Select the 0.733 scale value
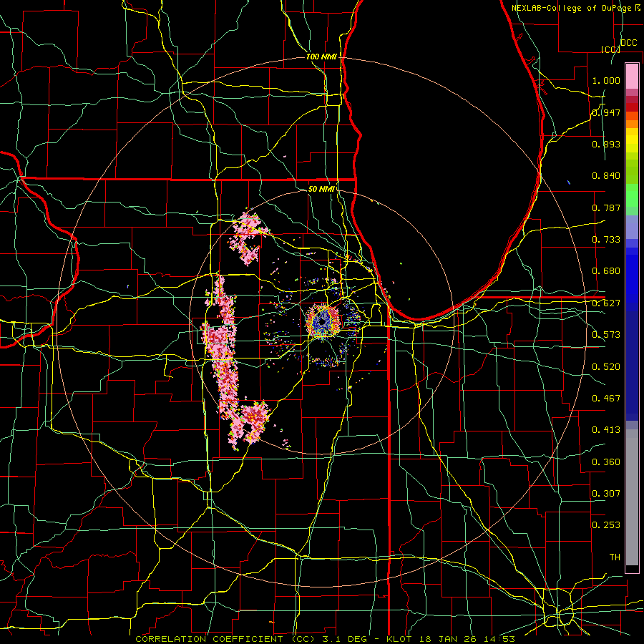 pos(606,240)
